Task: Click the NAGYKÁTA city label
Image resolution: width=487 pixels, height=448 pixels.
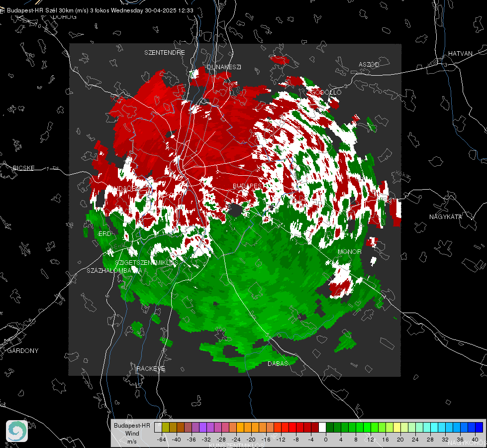Action: point(446,217)
